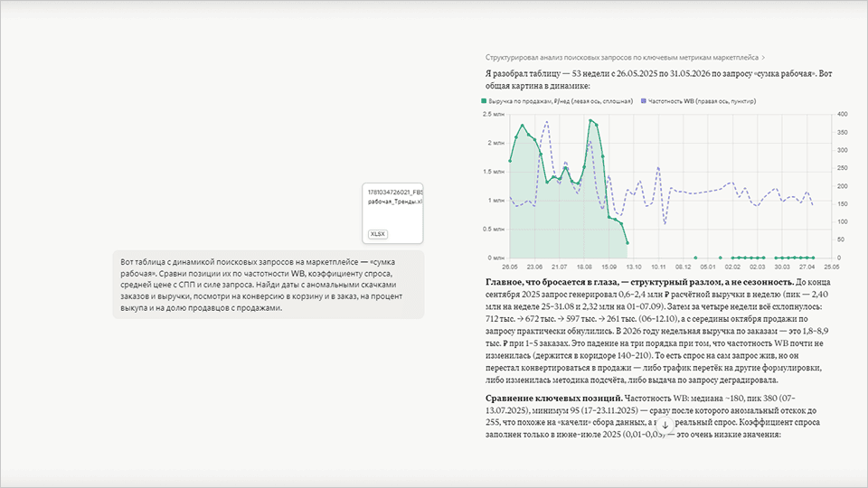Click the purple 'Частотность WB' legend swatch
Image resolution: width=868 pixels, height=488 pixels.
point(643,101)
